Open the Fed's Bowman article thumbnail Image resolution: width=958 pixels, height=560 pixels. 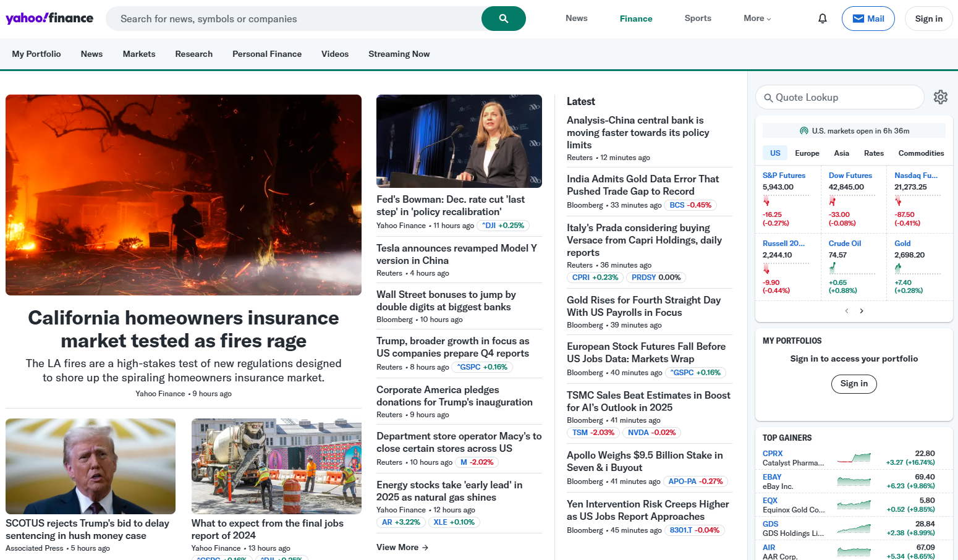[x=459, y=141]
